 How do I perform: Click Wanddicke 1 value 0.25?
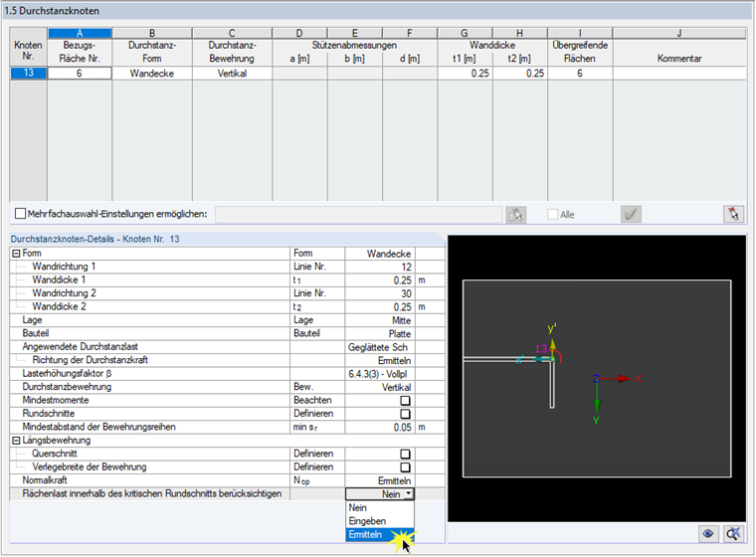pyautogui.click(x=380, y=280)
